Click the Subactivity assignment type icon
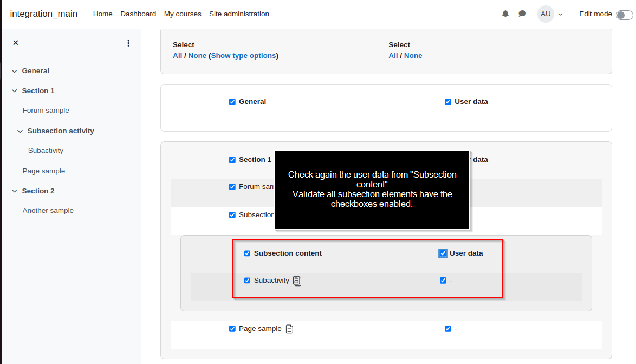The image size is (636, 364). tap(297, 281)
